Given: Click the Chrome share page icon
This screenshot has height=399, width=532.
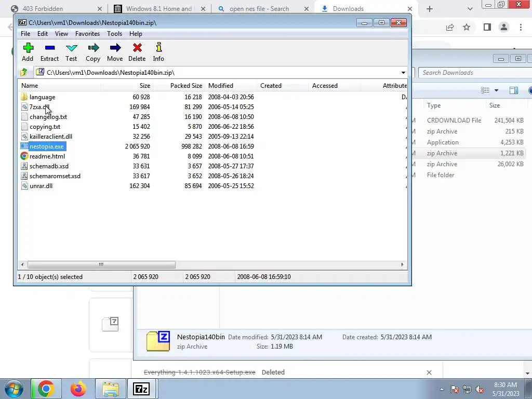Looking at the screenshot, I should pyautogui.click(x=450, y=27).
